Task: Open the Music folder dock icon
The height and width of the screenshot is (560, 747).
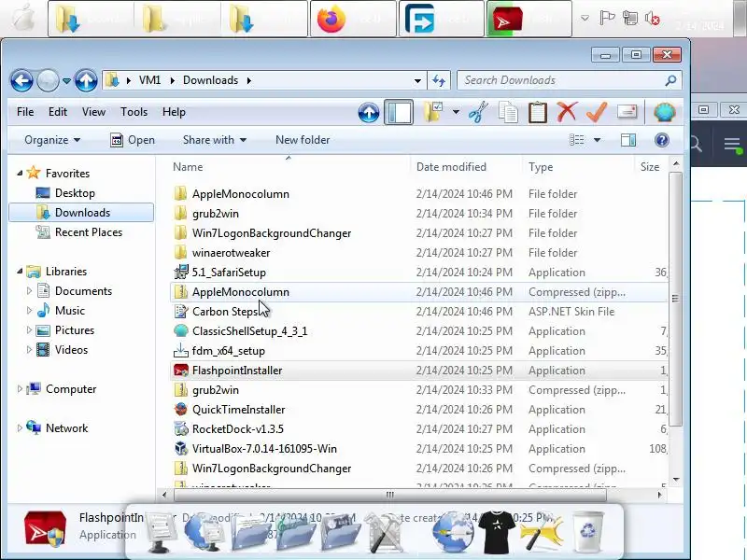Action: point(294,532)
